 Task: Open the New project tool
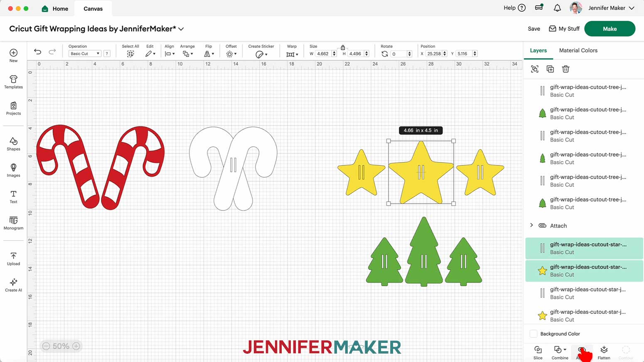[13, 55]
